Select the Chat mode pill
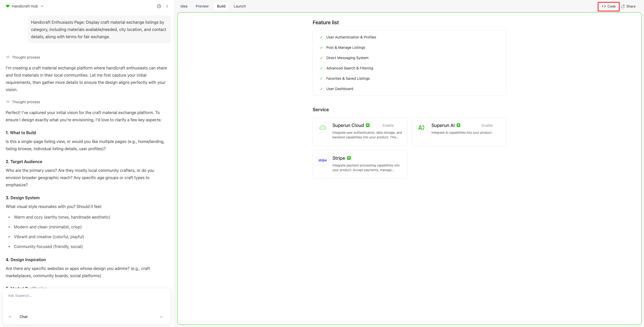 point(23,316)
